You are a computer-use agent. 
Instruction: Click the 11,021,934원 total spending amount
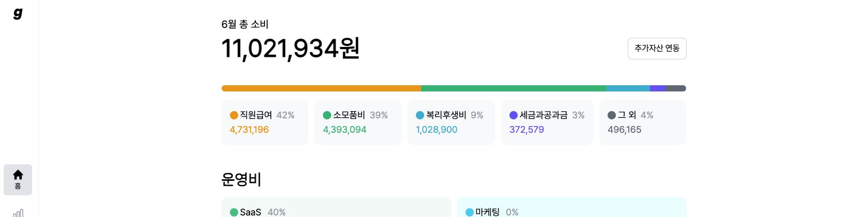[291, 49]
